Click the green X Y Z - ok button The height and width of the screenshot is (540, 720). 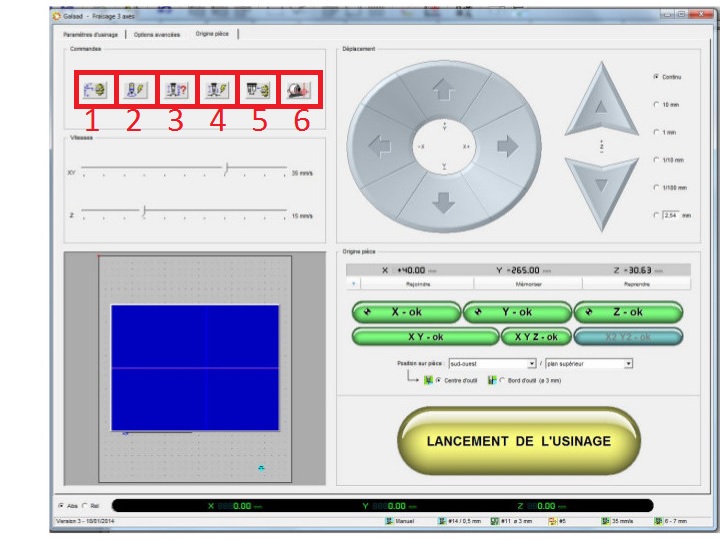point(535,337)
